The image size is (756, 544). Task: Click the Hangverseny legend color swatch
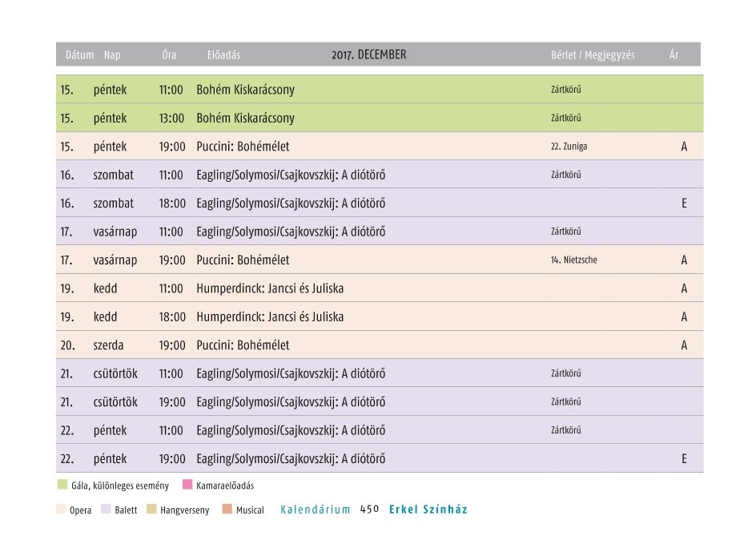pos(151,509)
